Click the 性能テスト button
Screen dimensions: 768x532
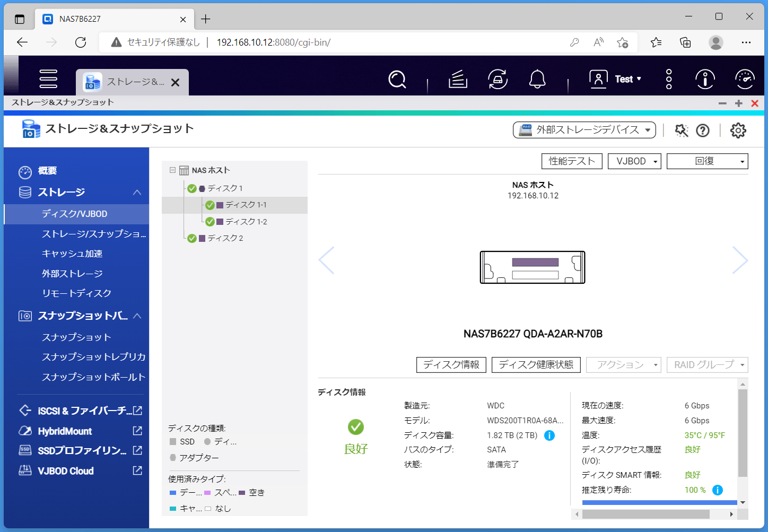572,161
